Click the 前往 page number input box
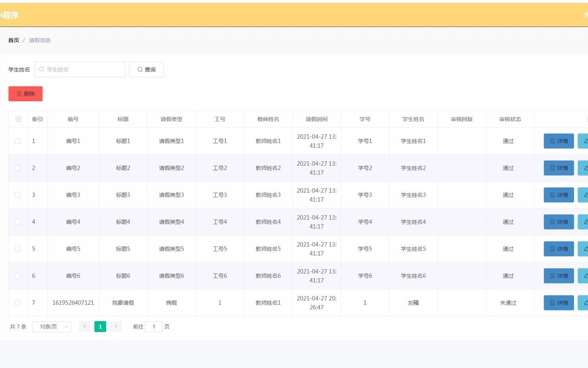Viewport: 588px width, 368px height. pyautogui.click(x=154, y=327)
